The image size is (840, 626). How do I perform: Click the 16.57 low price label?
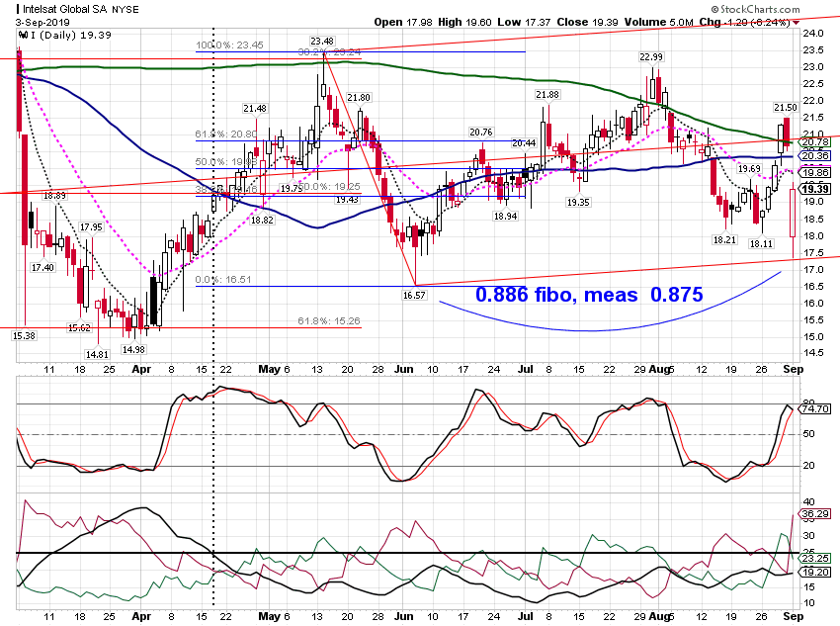pos(414,295)
